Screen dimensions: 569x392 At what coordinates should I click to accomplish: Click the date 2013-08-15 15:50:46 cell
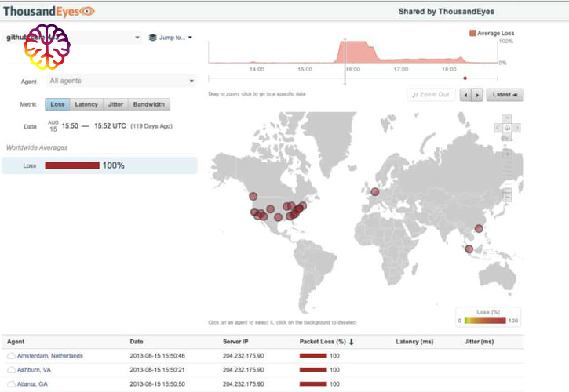[158, 356]
